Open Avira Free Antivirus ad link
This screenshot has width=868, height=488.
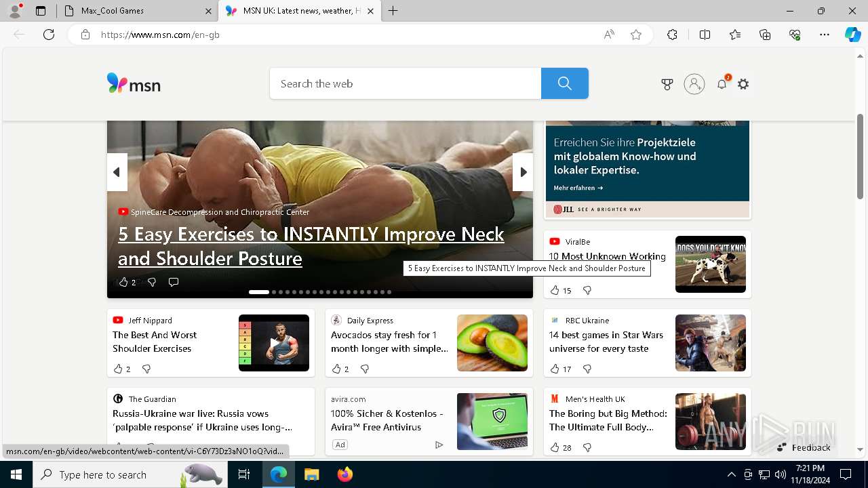(387, 420)
